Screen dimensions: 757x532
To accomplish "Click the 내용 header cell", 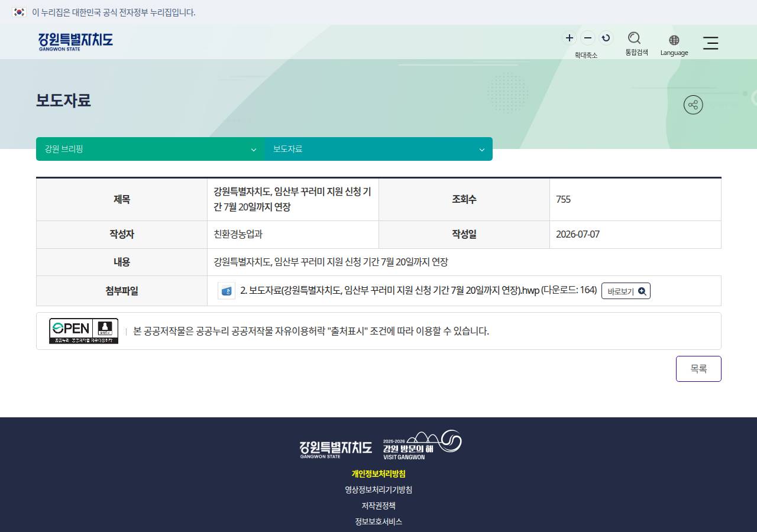I will (122, 262).
